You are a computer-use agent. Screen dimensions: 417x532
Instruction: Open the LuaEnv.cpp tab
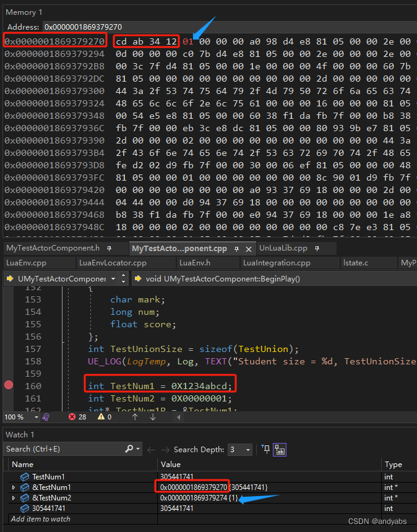point(27,263)
